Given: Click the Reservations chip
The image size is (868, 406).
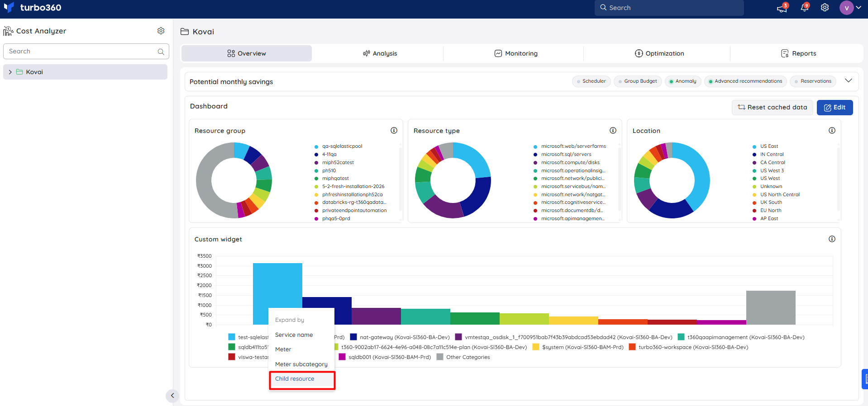Looking at the screenshot, I should pos(813,81).
